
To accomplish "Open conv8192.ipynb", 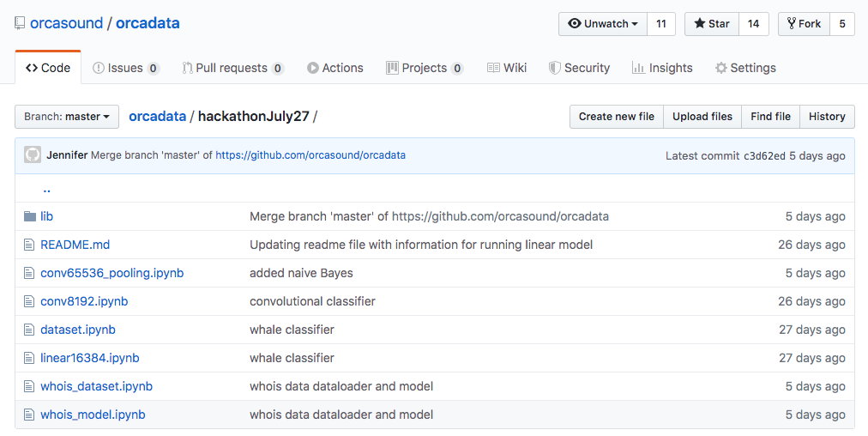I will 84,301.
